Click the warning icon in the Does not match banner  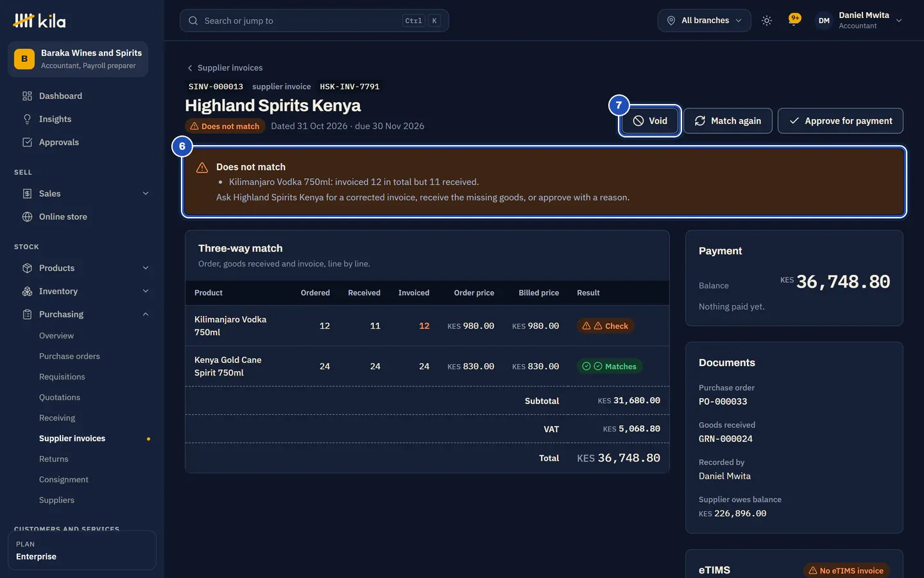pos(202,168)
